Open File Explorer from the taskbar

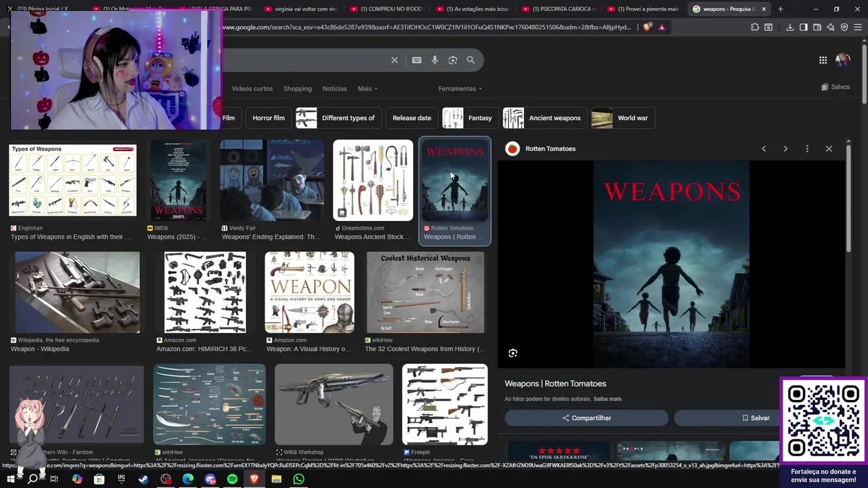tap(277, 479)
